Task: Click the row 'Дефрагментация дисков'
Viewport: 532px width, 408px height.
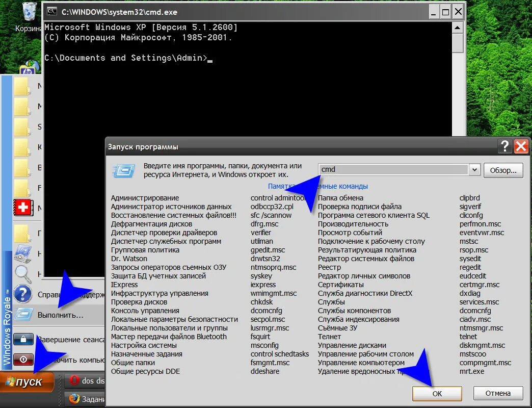Action: click(151, 224)
